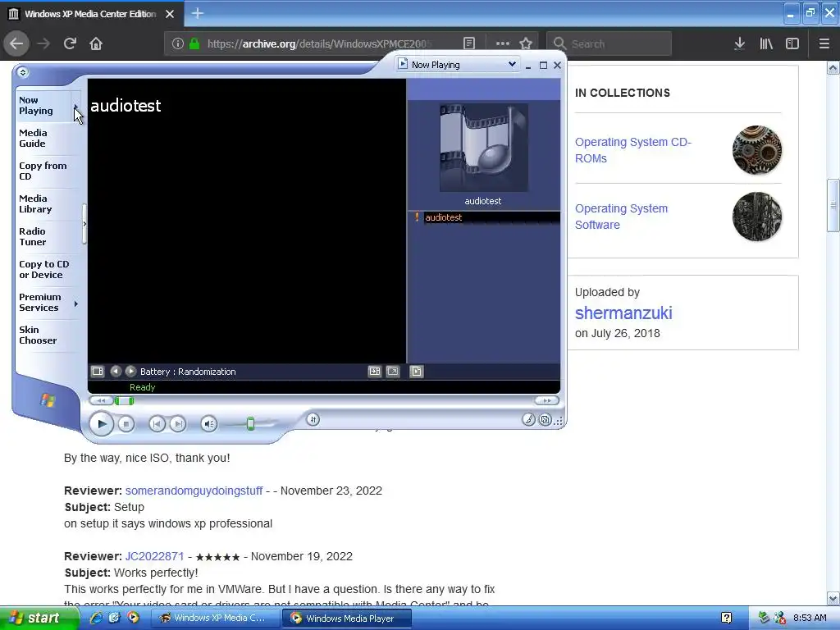Open reviewer JC2022871 profile

click(x=154, y=557)
